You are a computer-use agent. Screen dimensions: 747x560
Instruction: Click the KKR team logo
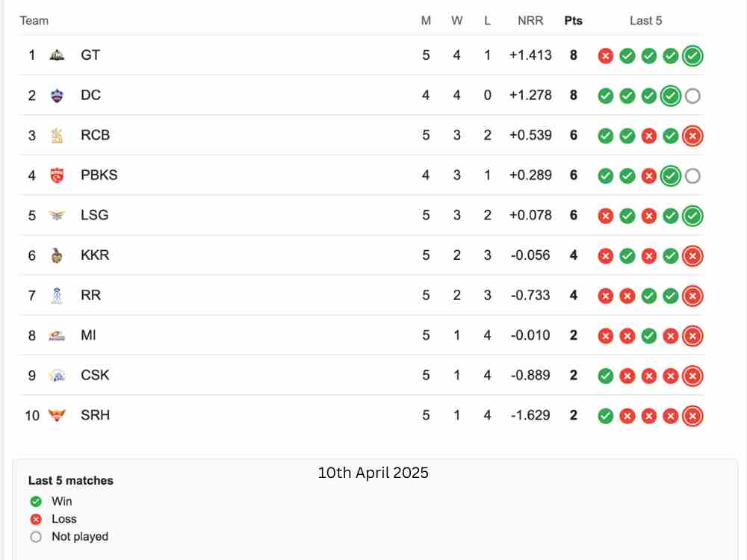57,255
